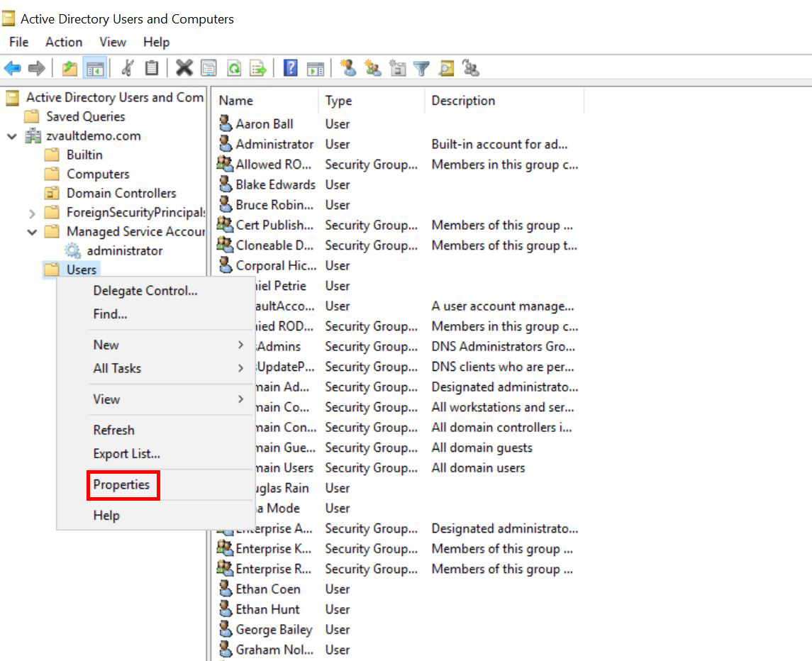Open the Action menu
The height and width of the screenshot is (661, 812).
point(64,42)
